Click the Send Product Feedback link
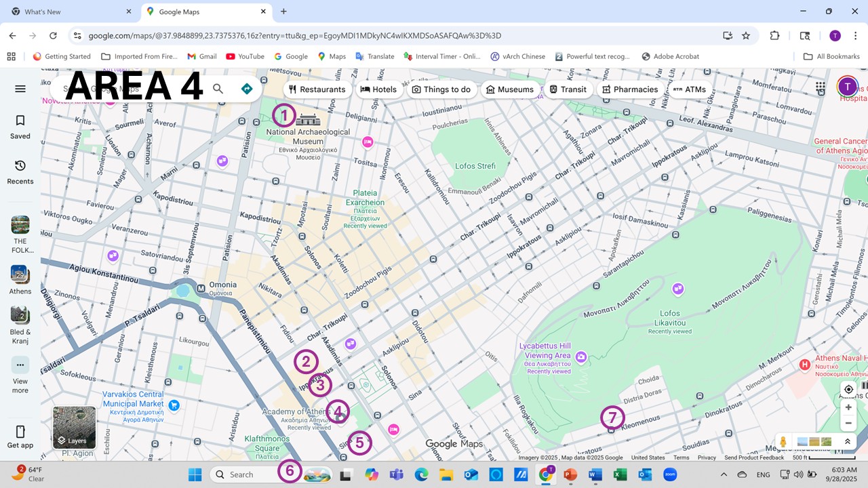This screenshot has height=488, width=868. (754, 457)
